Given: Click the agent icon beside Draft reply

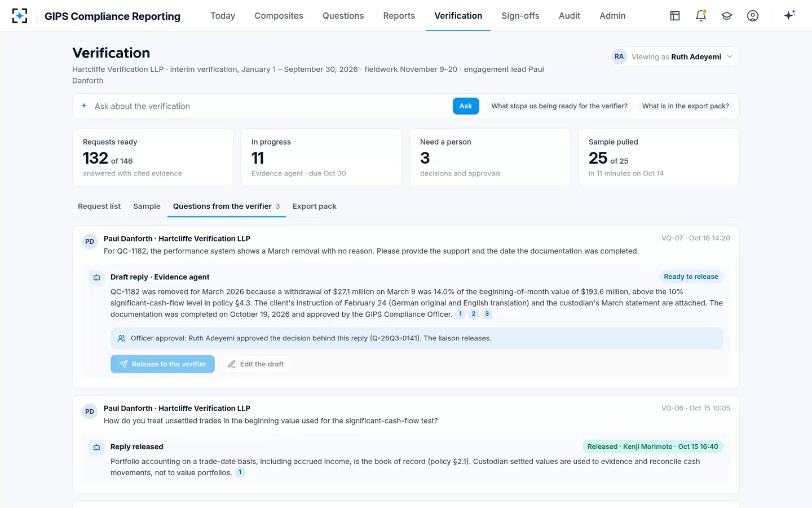Looking at the screenshot, I should coord(97,278).
